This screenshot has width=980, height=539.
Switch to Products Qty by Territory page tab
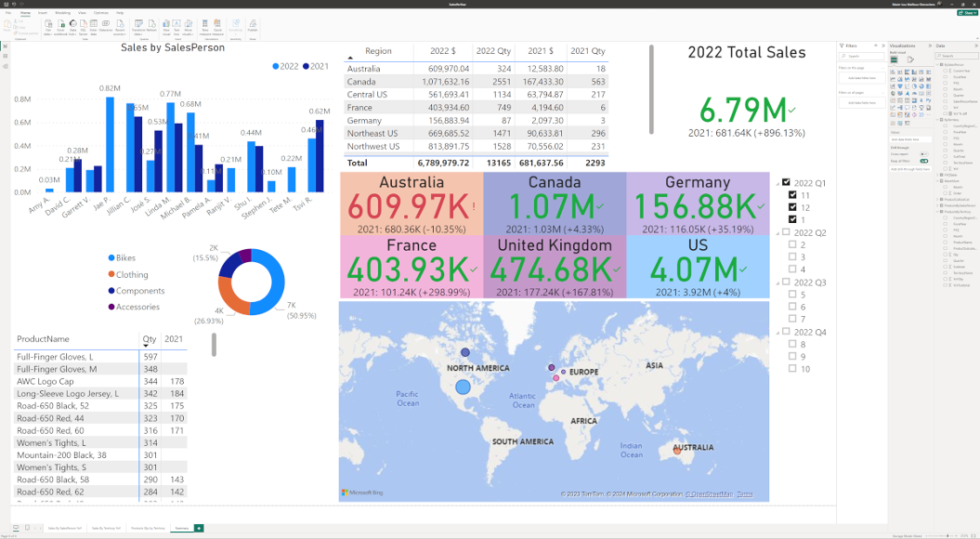tap(146, 528)
